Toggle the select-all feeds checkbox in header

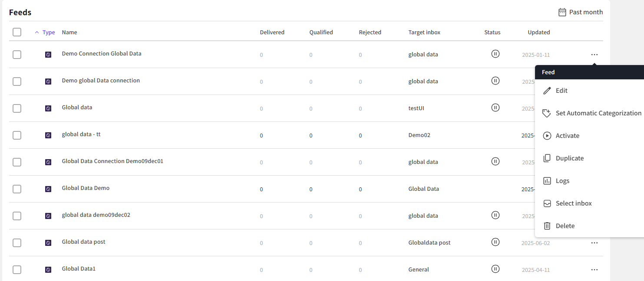(17, 32)
